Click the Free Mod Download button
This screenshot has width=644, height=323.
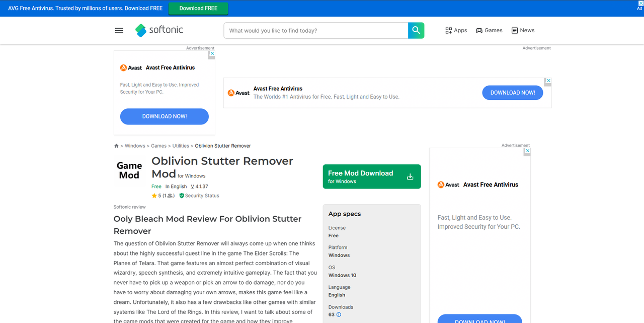coord(372,176)
